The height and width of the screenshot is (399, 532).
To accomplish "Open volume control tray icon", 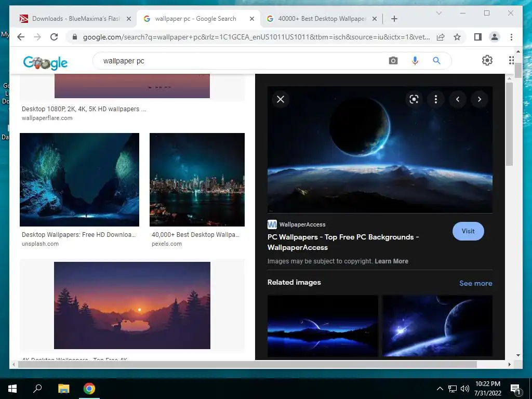I will pyautogui.click(x=465, y=389).
